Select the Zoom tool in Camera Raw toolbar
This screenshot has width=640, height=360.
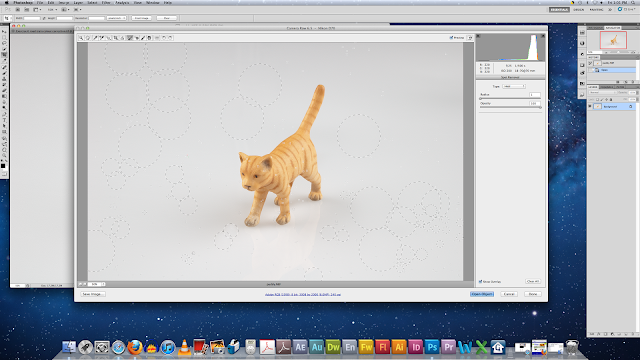[81, 38]
